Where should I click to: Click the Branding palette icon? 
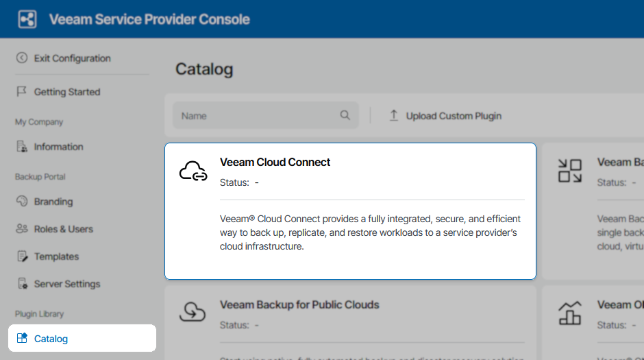coord(22,202)
